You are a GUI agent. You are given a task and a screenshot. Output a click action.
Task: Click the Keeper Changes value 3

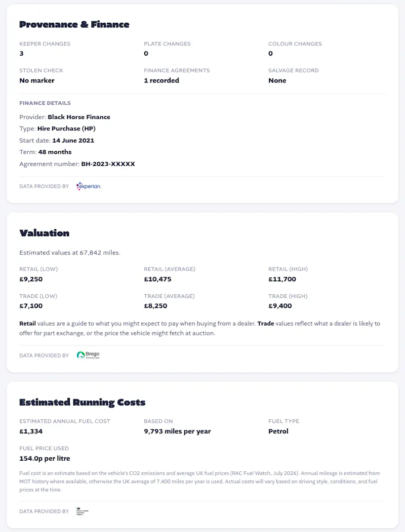(21, 53)
